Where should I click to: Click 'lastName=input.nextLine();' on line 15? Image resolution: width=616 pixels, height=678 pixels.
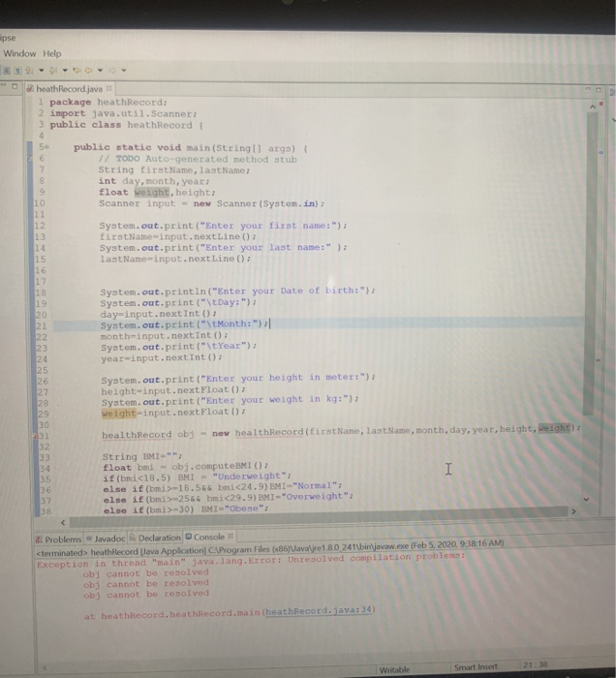pos(175,259)
